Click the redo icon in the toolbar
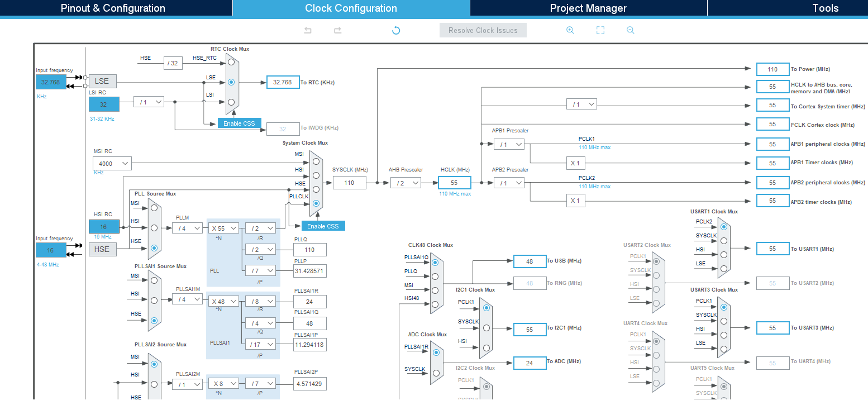The height and width of the screenshot is (405, 868). 337,30
